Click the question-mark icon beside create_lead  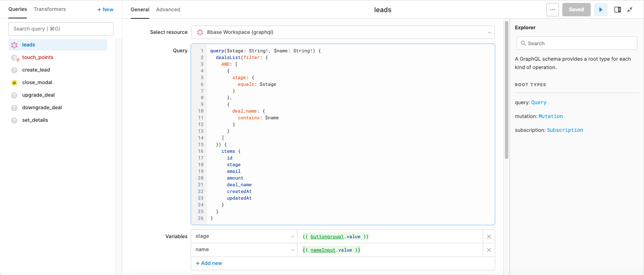[x=14, y=70]
